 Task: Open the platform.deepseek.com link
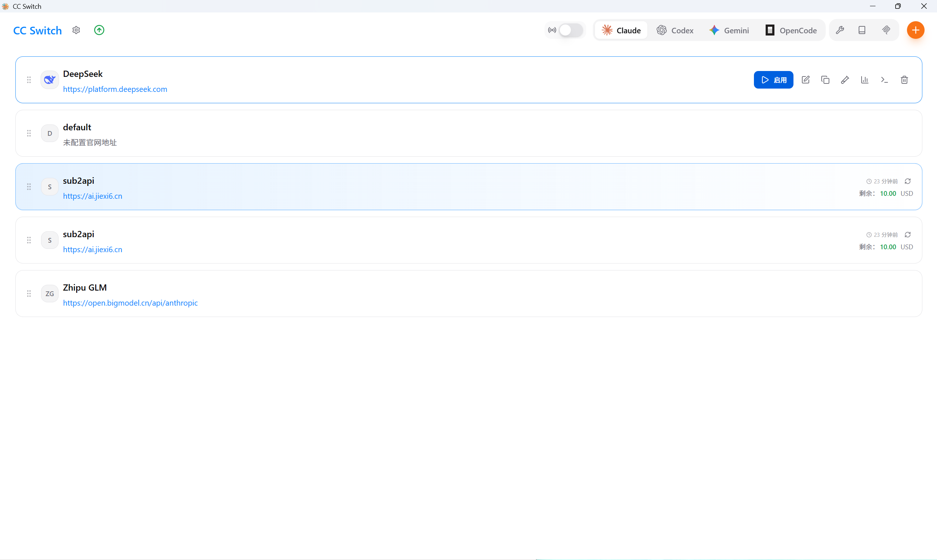[115, 89]
